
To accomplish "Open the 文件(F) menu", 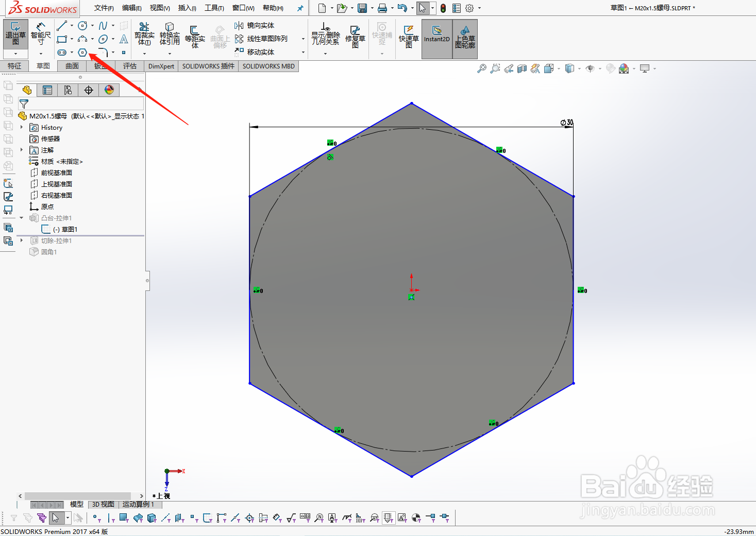I will (x=104, y=8).
